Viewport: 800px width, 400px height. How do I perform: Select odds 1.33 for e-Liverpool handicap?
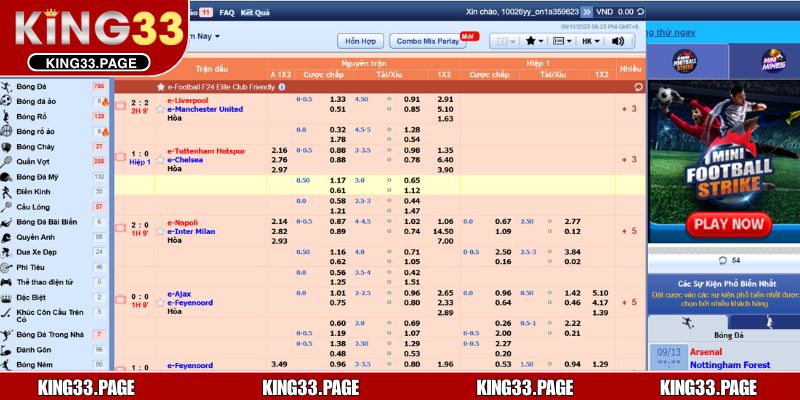(337, 99)
